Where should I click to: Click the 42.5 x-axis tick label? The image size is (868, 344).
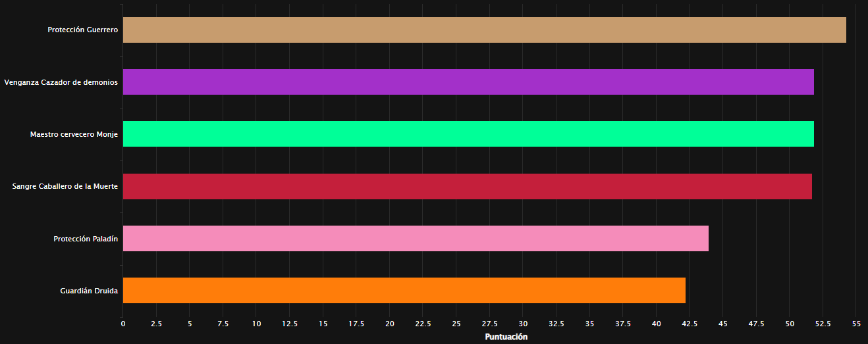[x=690, y=324]
